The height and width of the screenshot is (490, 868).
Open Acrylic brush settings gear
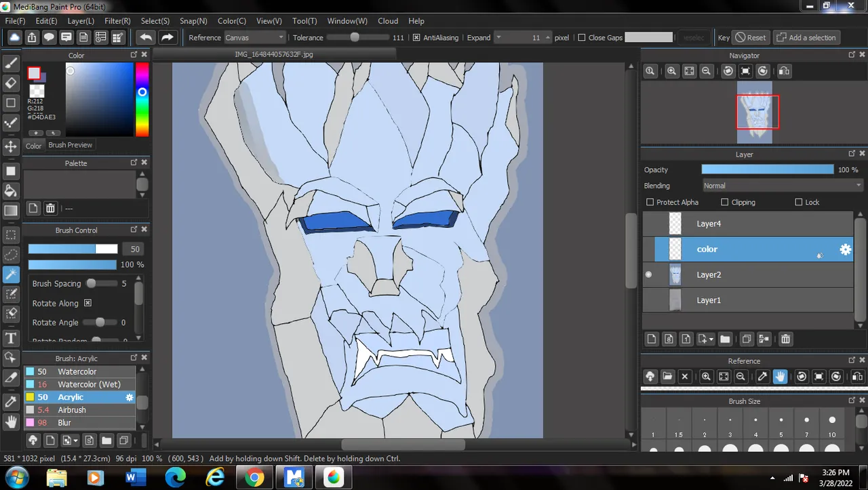click(x=130, y=397)
